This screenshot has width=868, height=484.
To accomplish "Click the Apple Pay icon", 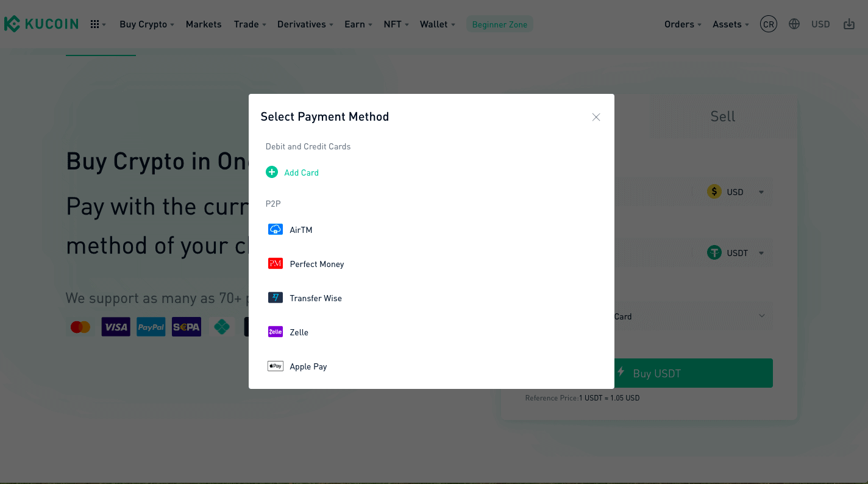I will 276,366.
